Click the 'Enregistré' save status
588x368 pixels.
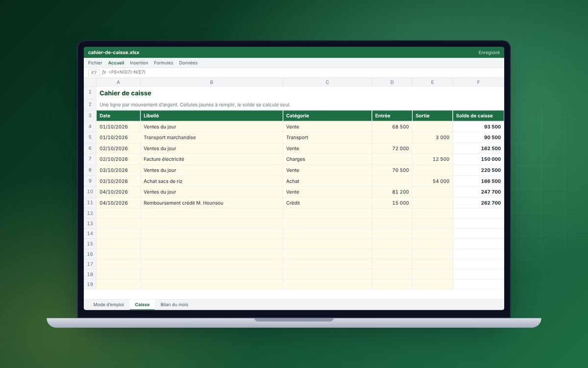tap(489, 53)
